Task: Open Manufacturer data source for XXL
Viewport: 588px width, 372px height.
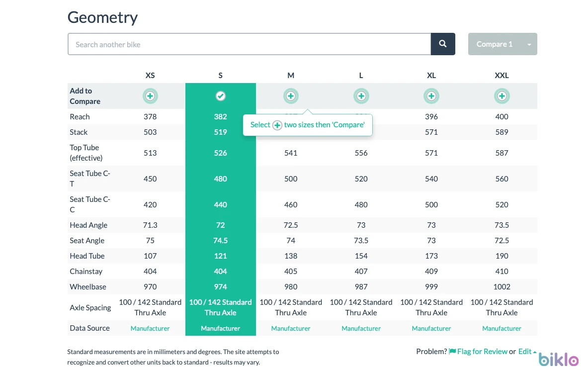Action: click(502, 328)
